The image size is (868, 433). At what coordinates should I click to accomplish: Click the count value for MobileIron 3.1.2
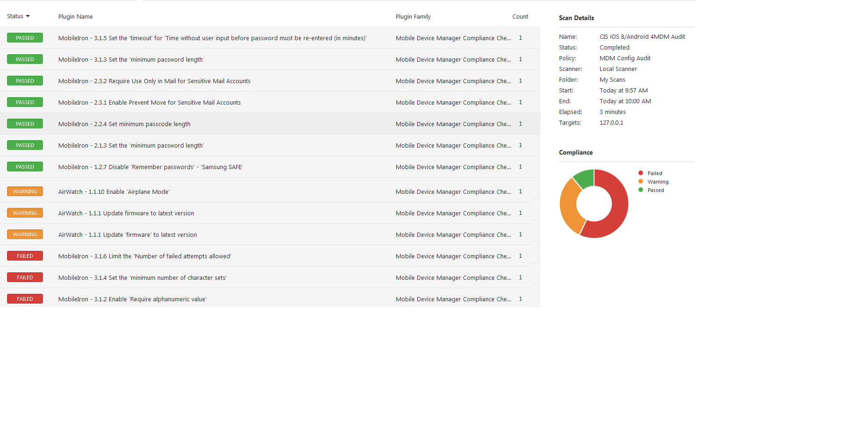point(520,299)
